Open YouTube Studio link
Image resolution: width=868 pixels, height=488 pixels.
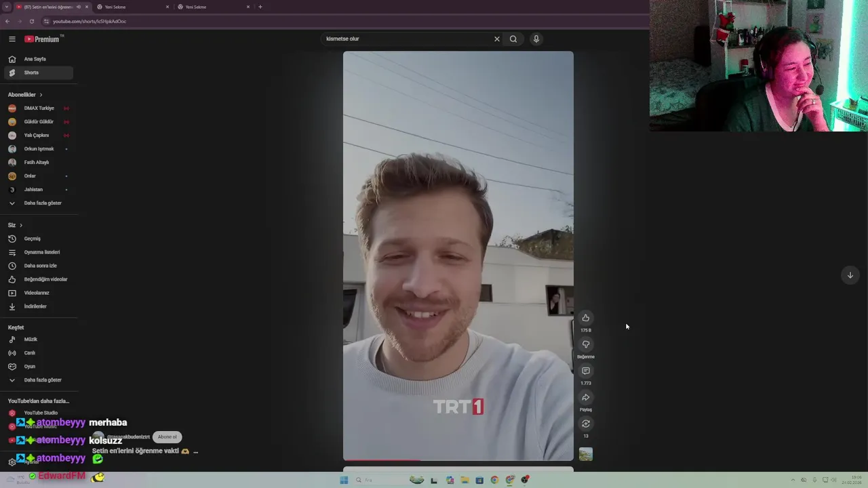click(38, 413)
